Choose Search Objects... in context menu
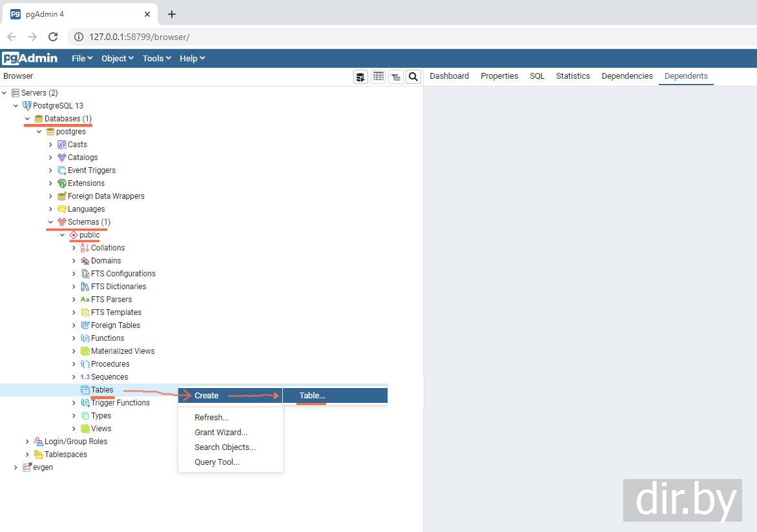This screenshot has height=532, width=757. click(231, 447)
